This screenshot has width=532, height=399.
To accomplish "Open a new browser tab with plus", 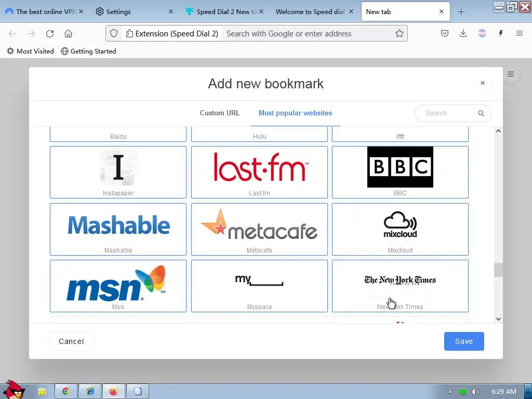I will (461, 12).
